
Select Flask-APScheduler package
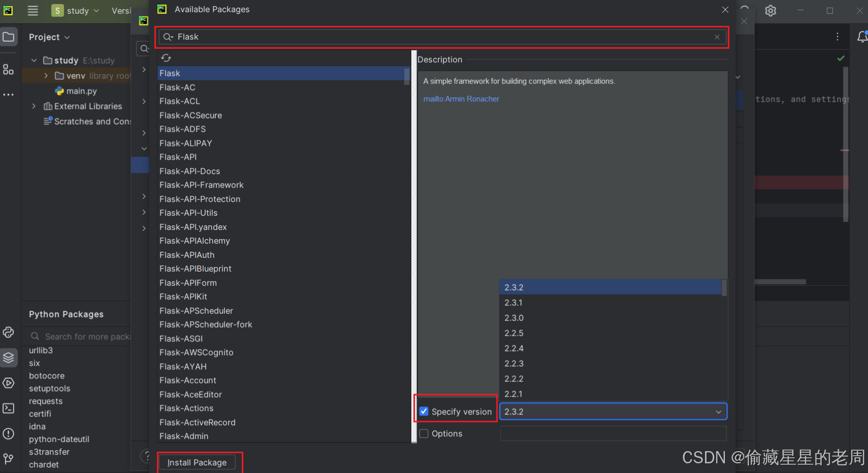[x=281, y=311]
